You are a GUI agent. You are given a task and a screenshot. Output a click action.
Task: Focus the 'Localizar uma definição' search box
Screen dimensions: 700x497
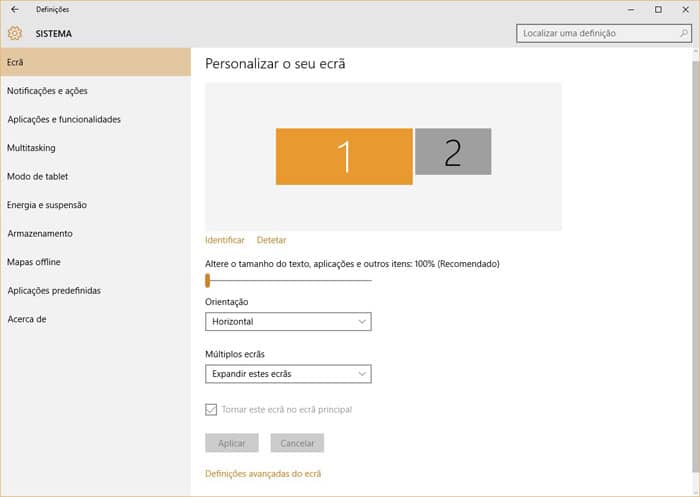pos(604,33)
